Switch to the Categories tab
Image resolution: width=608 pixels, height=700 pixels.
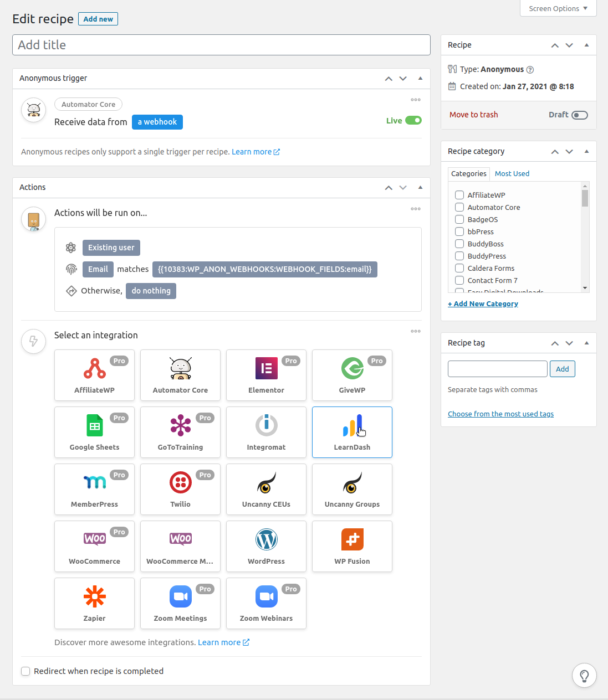[x=469, y=173]
